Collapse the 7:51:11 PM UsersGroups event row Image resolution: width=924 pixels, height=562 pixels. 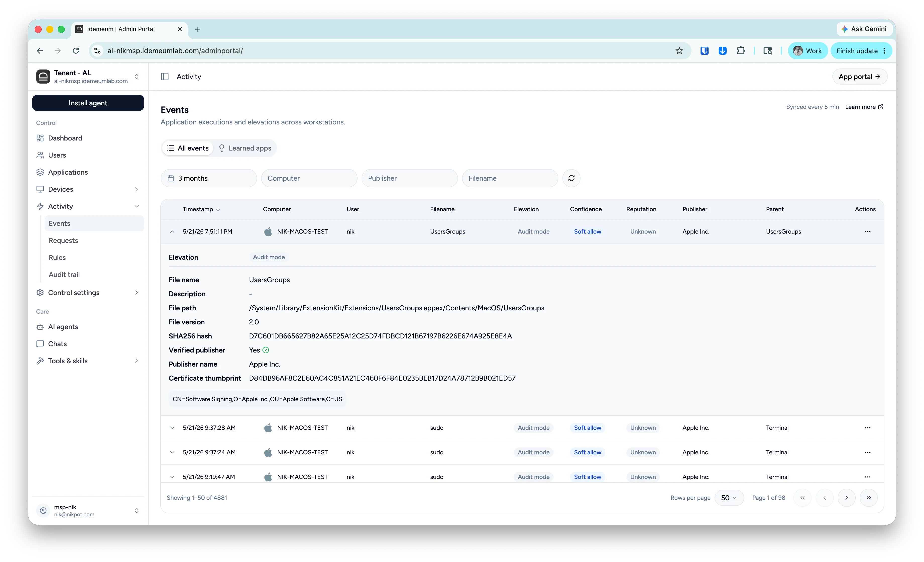point(172,232)
